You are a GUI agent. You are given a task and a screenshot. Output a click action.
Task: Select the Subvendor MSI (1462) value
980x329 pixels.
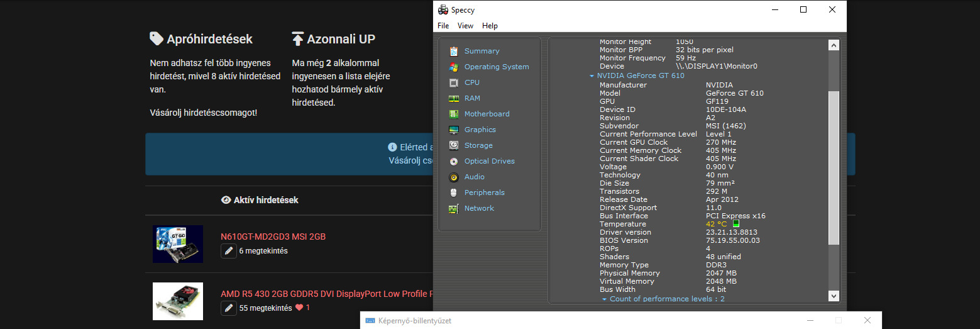(x=725, y=126)
